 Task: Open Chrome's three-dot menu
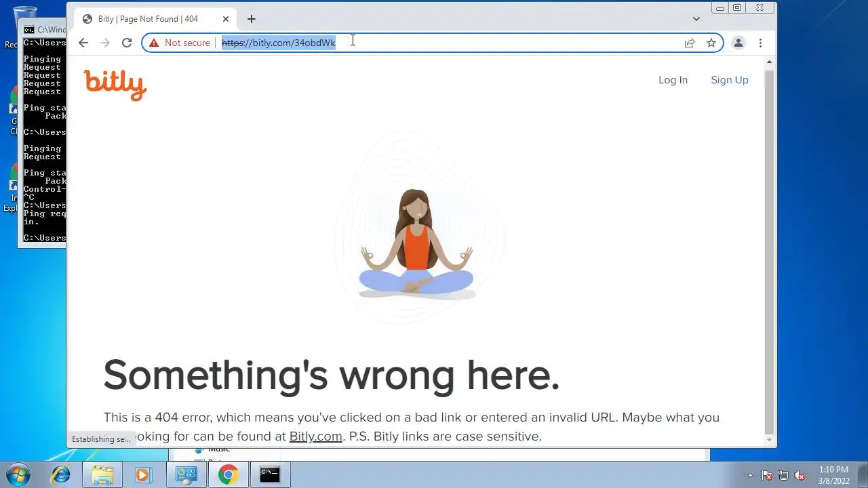click(760, 43)
